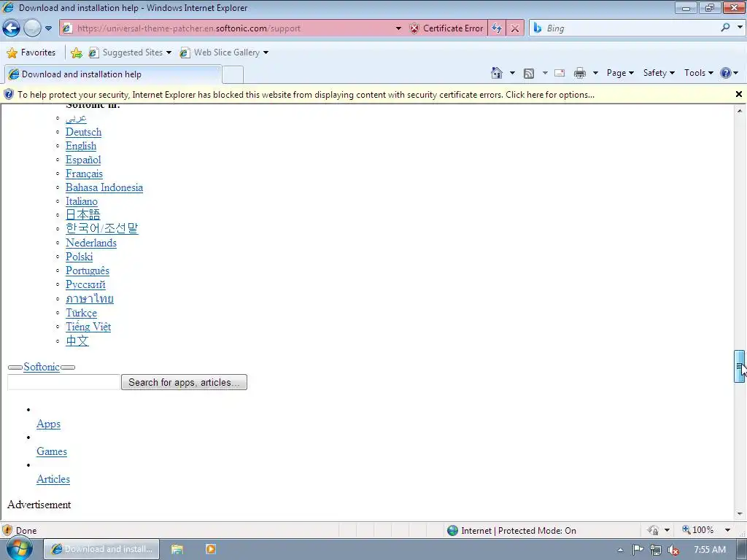Open the Games navigation link
Viewport: 747px width, 560px height.
pos(52,451)
